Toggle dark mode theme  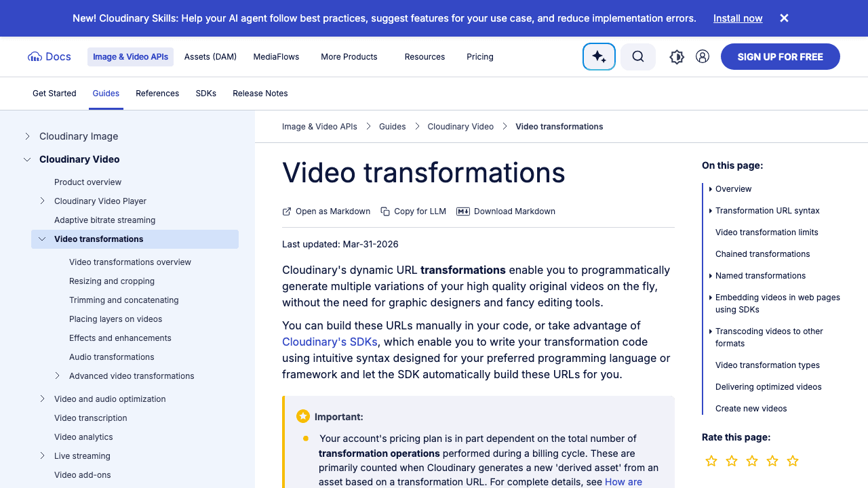[676, 56]
